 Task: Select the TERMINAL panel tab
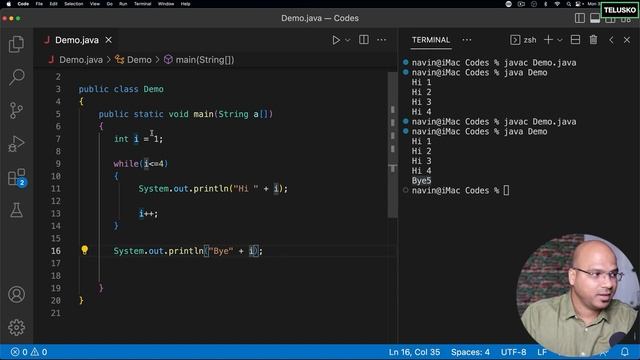point(431,40)
